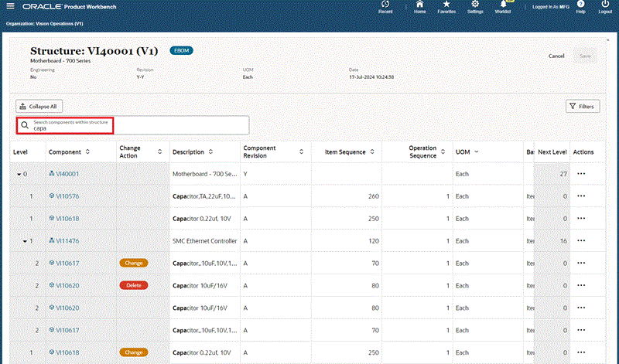The height and width of the screenshot is (364, 619).
Task: Click Next Level value 16
Action: pyautogui.click(x=563, y=241)
